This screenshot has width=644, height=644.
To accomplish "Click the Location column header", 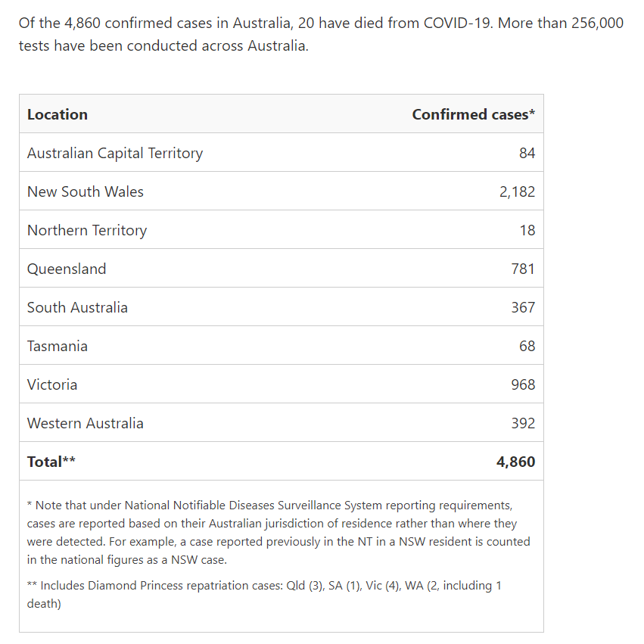I will [x=57, y=114].
